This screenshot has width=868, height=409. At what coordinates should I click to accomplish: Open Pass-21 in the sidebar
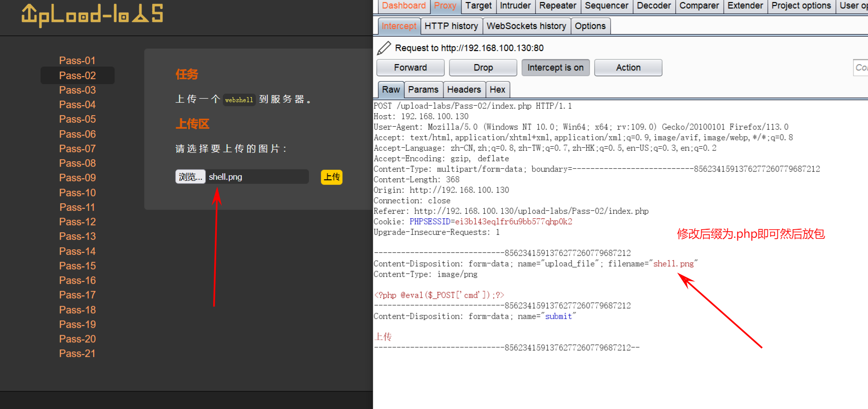point(77,353)
